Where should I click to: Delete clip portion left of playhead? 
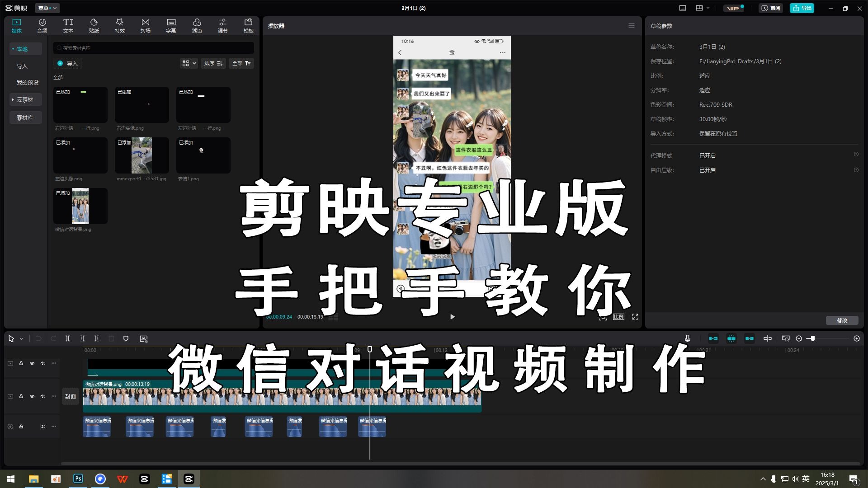click(x=82, y=338)
